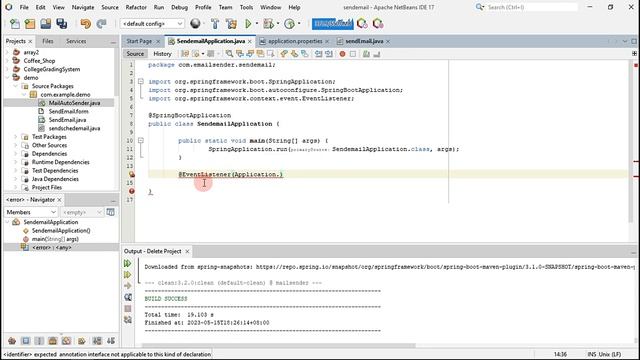Click the Open Project toolbar icon

[x=46, y=24]
